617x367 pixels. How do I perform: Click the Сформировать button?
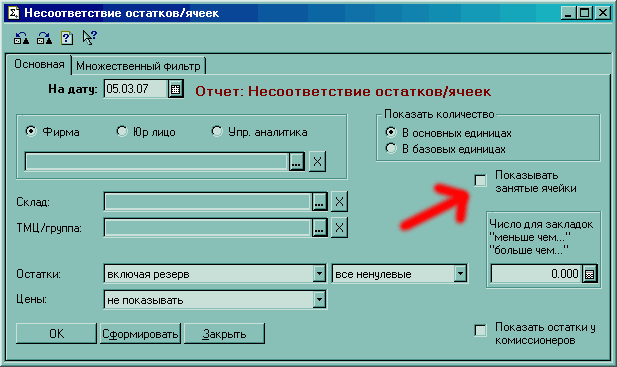pyautogui.click(x=140, y=334)
